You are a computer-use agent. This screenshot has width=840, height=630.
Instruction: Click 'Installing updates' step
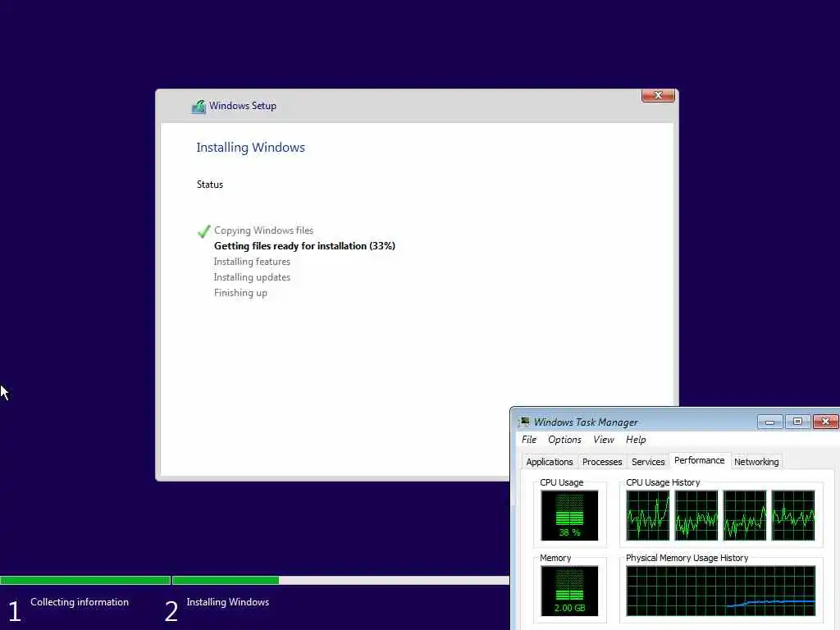tap(252, 277)
